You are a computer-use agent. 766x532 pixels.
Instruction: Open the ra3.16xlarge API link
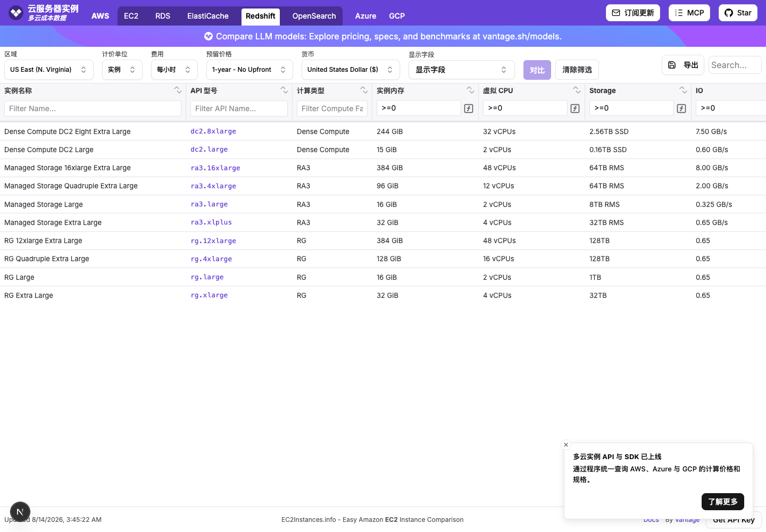(x=215, y=168)
